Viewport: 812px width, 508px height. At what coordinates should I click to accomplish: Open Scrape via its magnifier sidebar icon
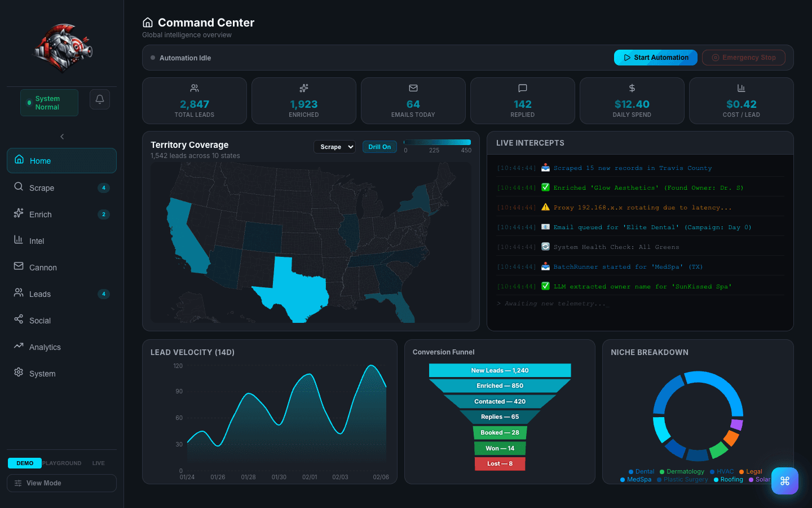19,187
